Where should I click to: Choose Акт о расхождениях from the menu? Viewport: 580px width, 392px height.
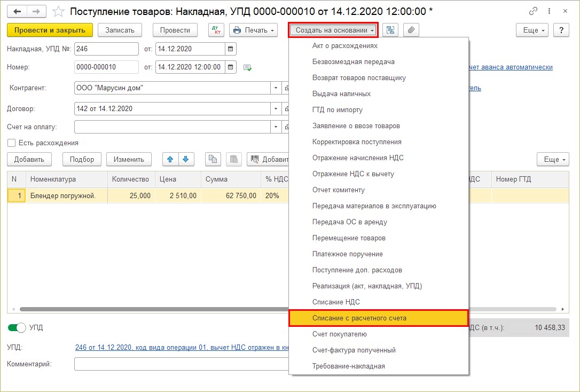pyautogui.click(x=379, y=46)
